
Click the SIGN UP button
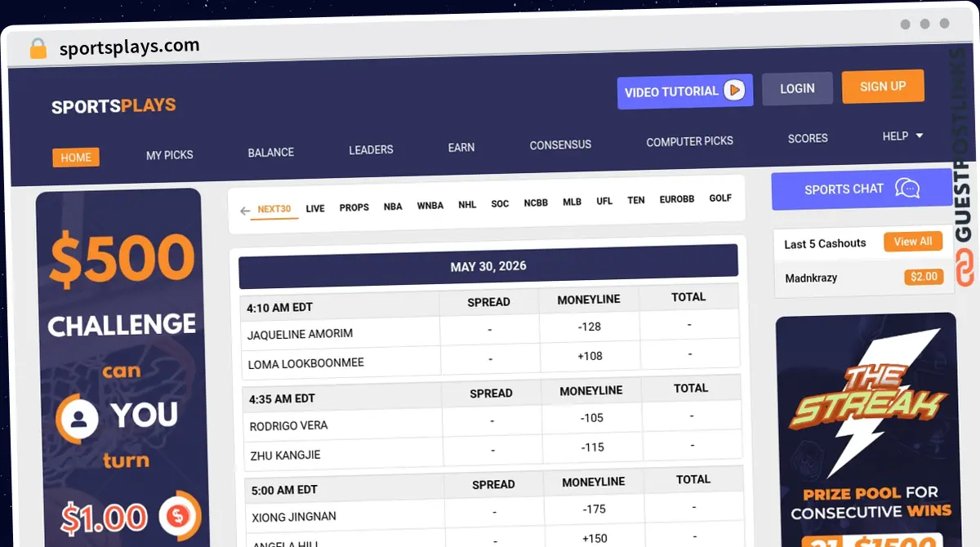tap(883, 86)
